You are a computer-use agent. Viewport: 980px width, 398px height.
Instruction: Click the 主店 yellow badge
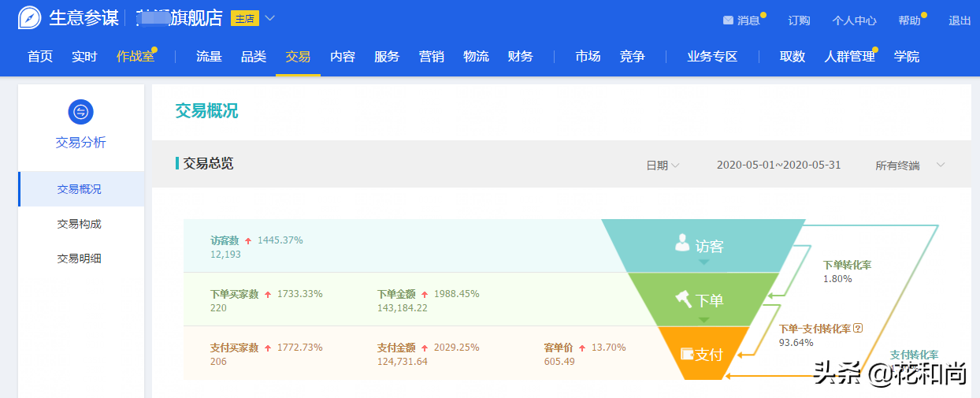(x=245, y=18)
